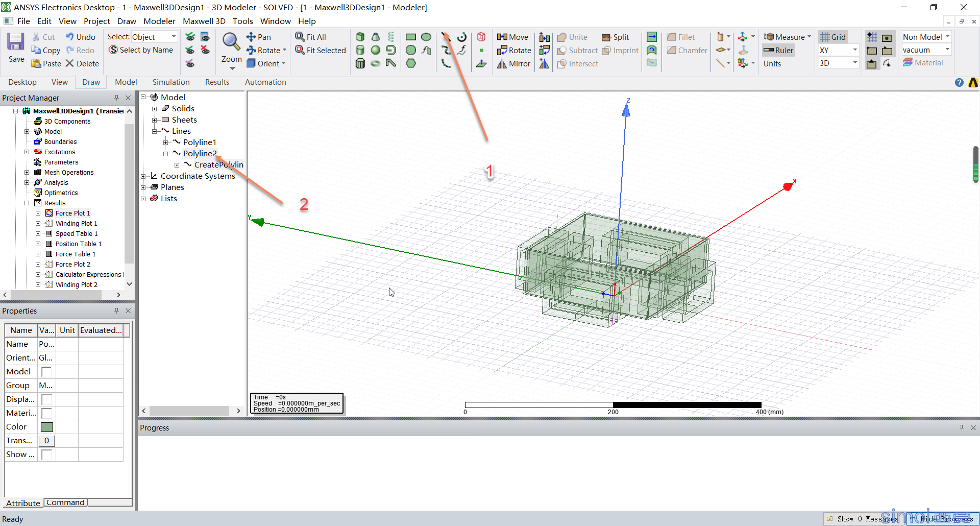Select the Draw box tool
980x526 pixels.
coord(360,37)
